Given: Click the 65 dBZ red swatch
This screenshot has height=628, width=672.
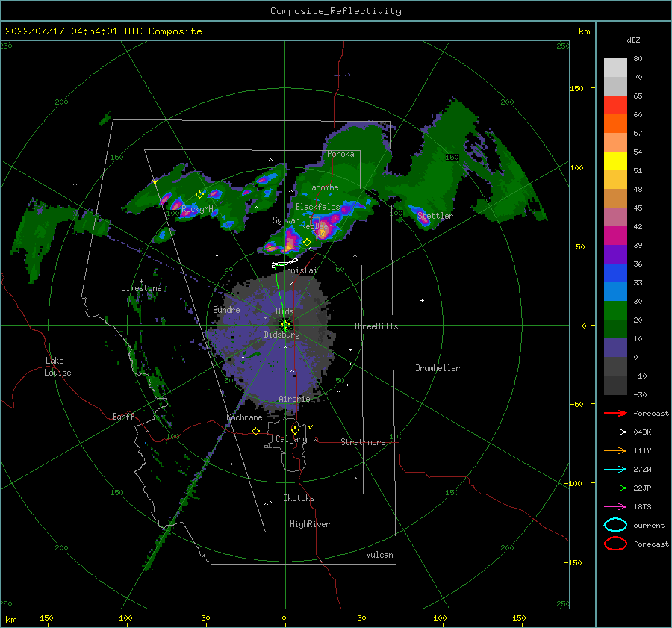Looking at the screenshot, I should (x=615, y=105).
